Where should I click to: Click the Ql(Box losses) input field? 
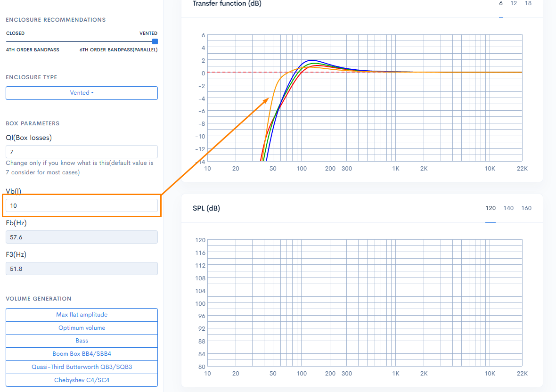(x=82, y=152)
